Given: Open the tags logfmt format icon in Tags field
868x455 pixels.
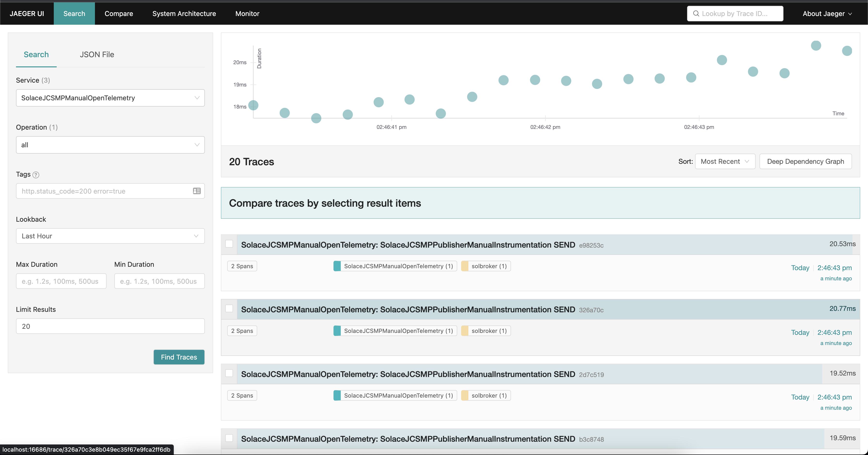Looking at the screenshot, I should coord(197,191).
